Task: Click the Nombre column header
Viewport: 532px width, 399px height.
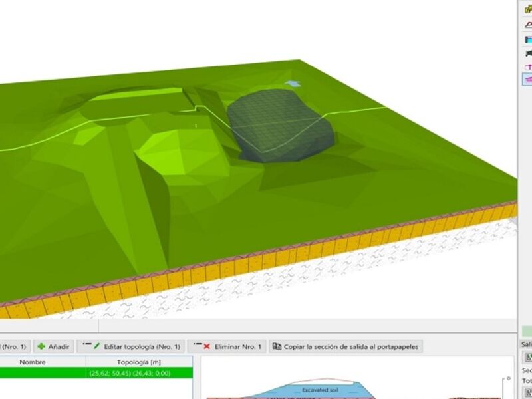Action: [32, 362]
